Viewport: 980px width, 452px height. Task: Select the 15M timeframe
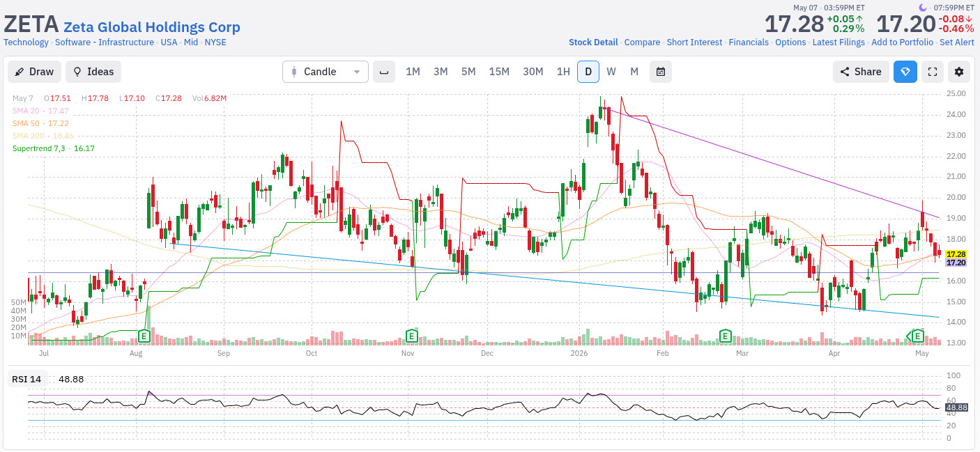[x=499, y=72]
